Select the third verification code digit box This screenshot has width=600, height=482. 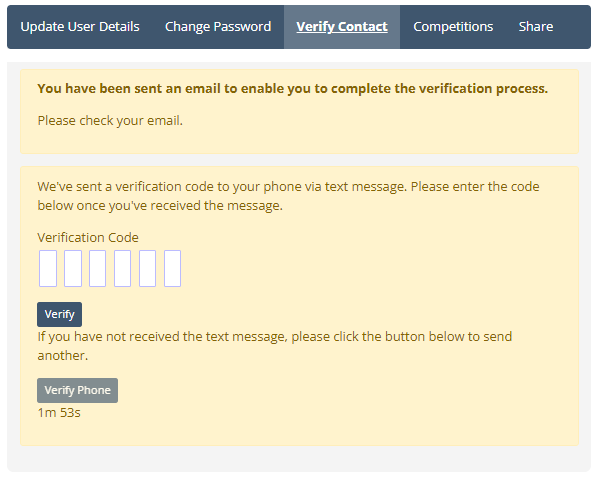98,269
